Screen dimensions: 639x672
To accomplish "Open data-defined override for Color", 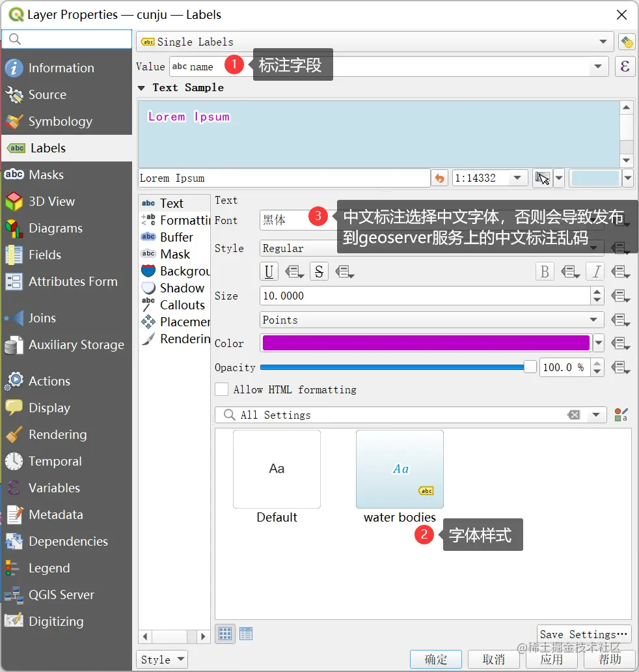I will 621,343.
